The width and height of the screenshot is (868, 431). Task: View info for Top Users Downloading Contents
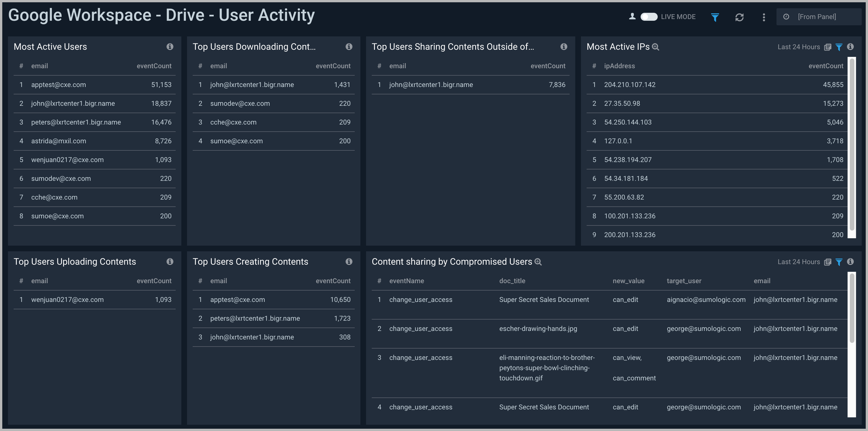point(349,47)
